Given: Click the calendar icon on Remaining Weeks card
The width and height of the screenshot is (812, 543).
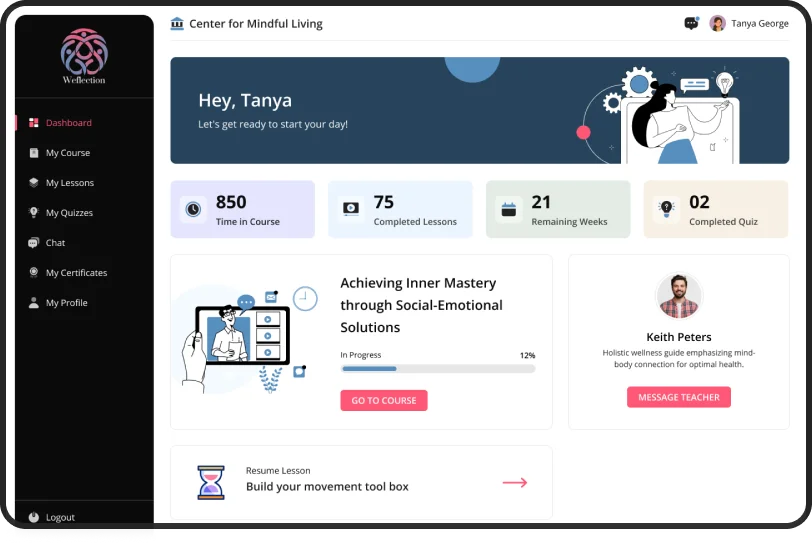Looking at the screenshot, I should (509, 209).
